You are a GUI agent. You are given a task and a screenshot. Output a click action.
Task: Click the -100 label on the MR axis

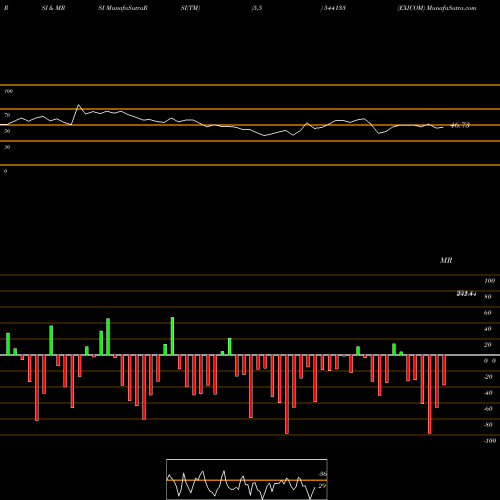[490, 441]
